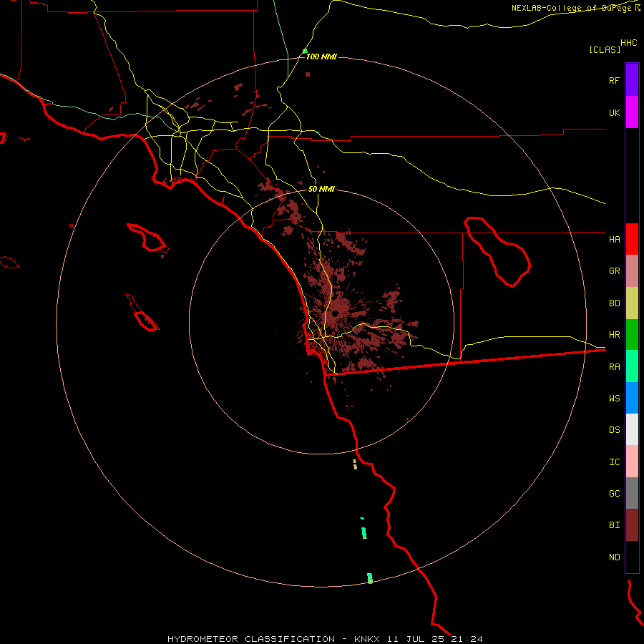Click the IC legend label

coord(614,462)
